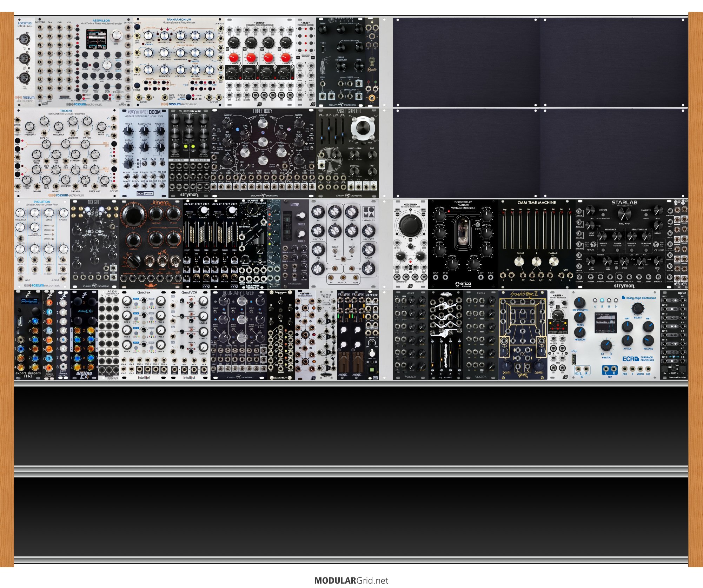Click the Angle Grinder joystick-style spin knob

363,128
